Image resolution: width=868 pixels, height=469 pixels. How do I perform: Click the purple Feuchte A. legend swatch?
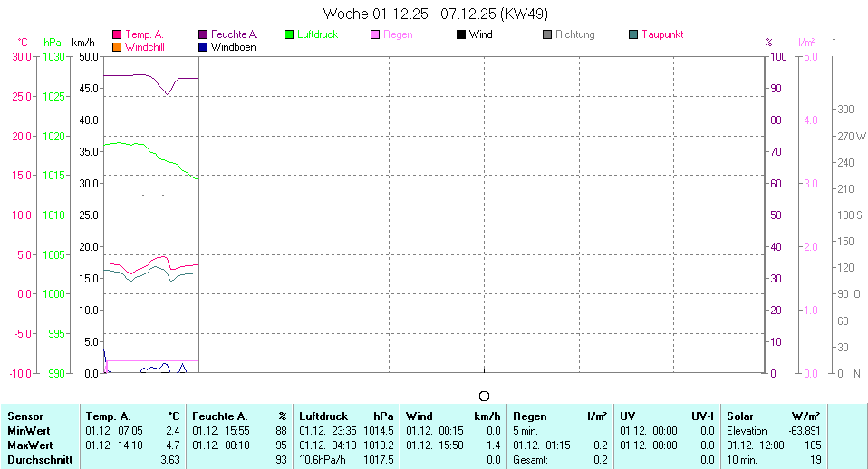click(204, 34)
